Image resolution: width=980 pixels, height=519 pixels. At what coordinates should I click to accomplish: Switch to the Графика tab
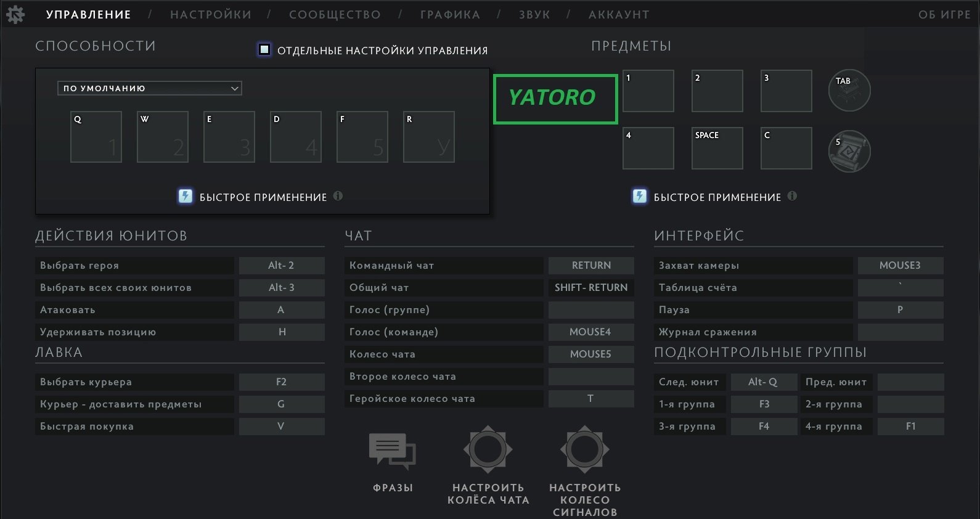(450, 15)
